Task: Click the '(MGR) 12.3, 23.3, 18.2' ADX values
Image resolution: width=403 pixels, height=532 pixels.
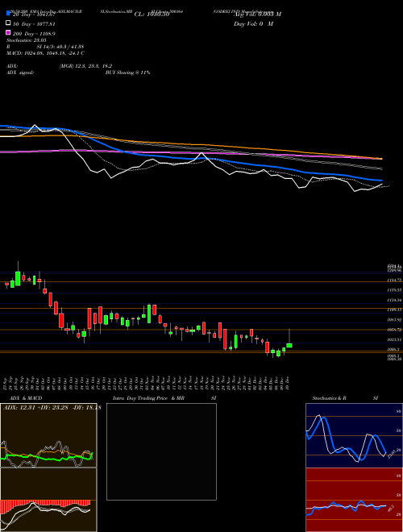Action: [x=85, y=66]
